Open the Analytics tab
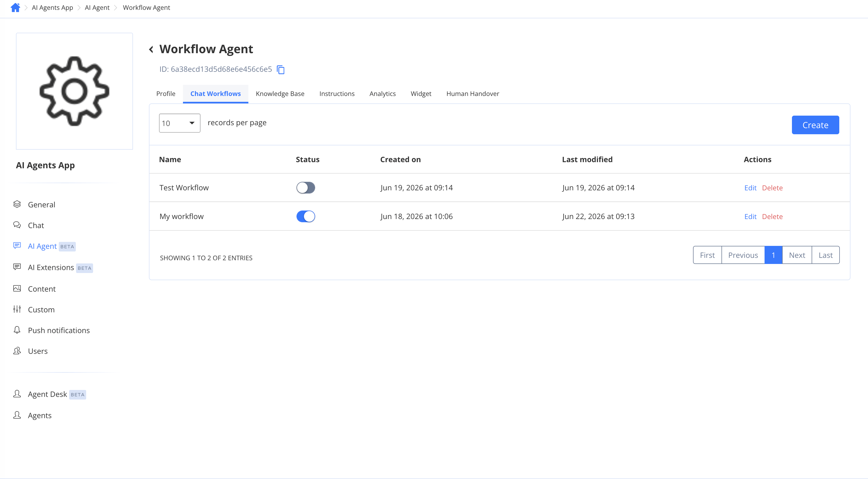This screenshot has height=479, width=868. coord(382,94)
